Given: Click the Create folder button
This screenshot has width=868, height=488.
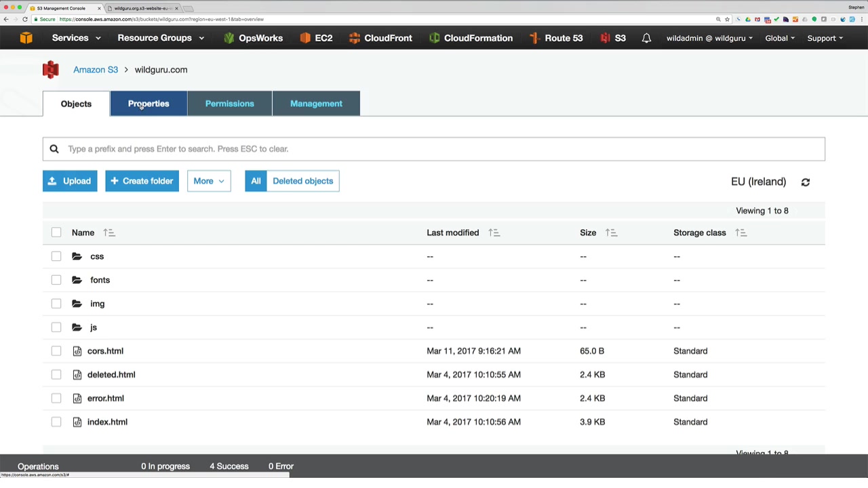Looking at the screenshot, I should [x=142, y=181].
